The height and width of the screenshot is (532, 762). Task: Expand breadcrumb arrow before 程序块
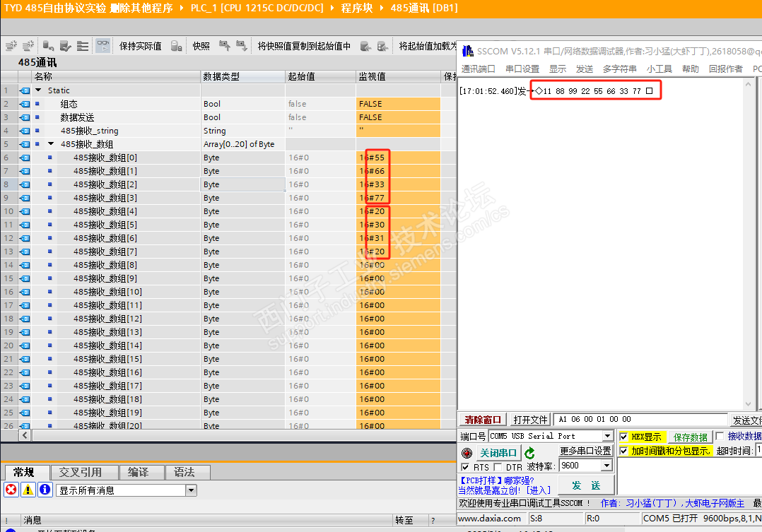click(x=332, y=8)
